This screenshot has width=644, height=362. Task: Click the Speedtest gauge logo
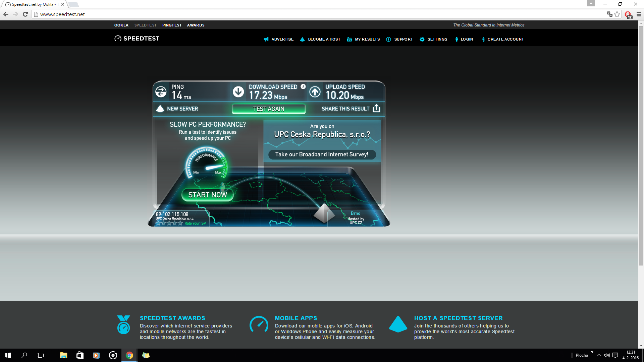click(118, 39)
